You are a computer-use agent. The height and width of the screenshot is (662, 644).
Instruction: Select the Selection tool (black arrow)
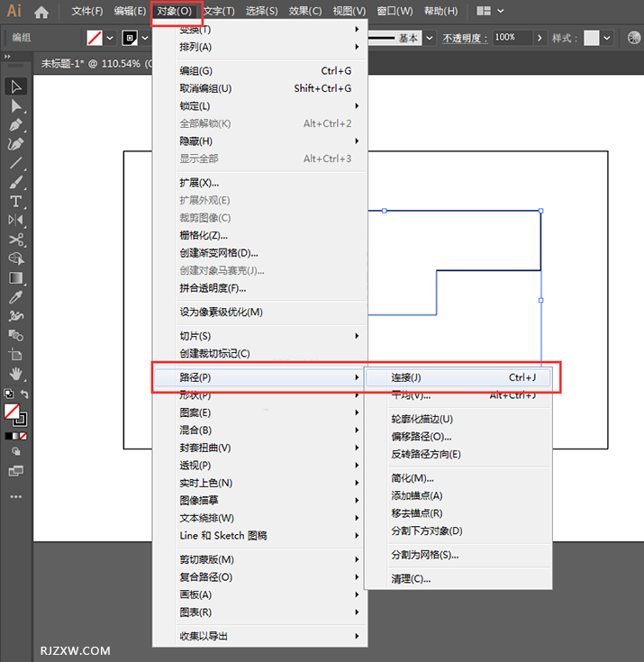click(x=16, y=86)
